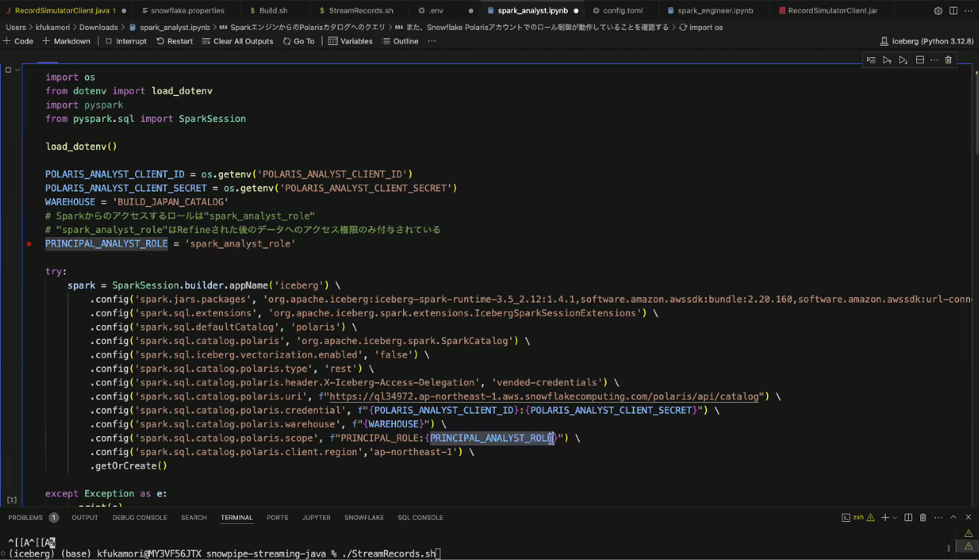979x560 pixels.
Task: Open the SNOWFLAKE panel tab
Action: [364, 518]
